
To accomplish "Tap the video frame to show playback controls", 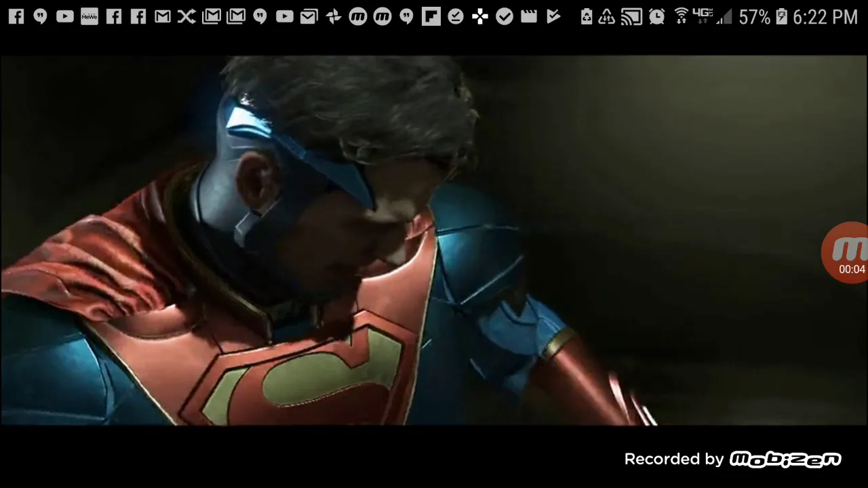I will coord(434,241).
